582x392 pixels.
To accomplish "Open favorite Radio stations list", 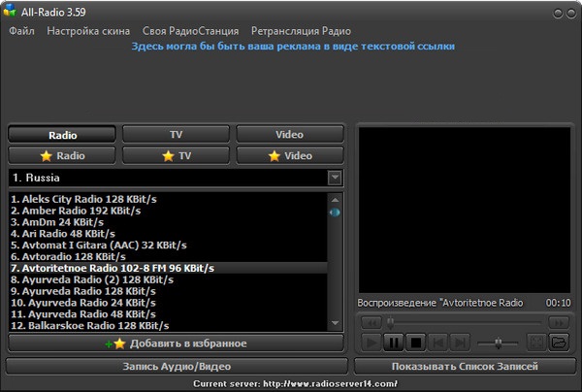I will point(62,155).
